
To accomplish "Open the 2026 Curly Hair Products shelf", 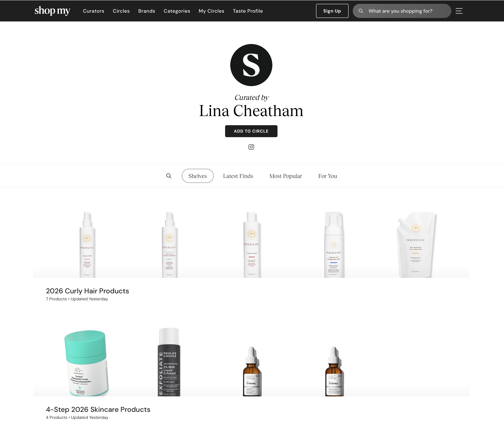I will point(87,291).
